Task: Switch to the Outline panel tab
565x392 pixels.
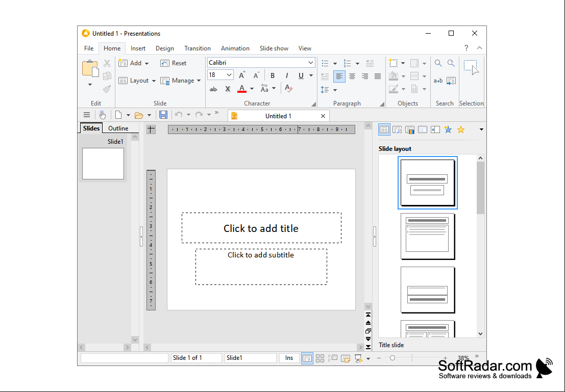Action: (x=118, y=128)
